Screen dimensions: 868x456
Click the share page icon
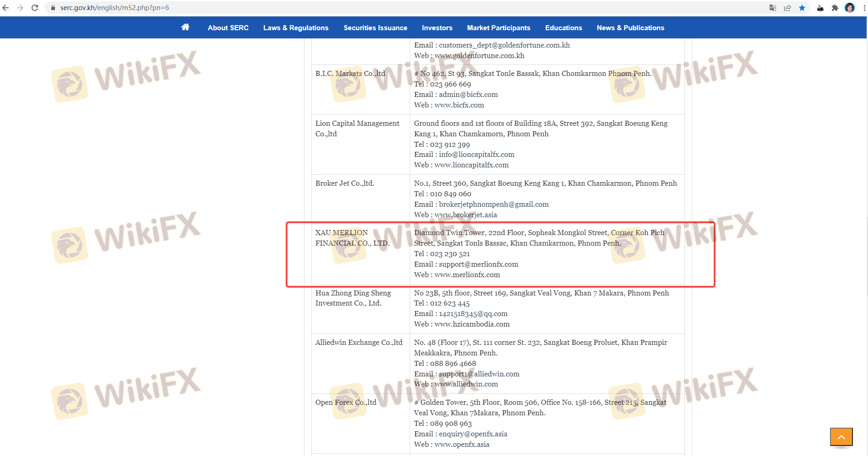tap(787, 8)
